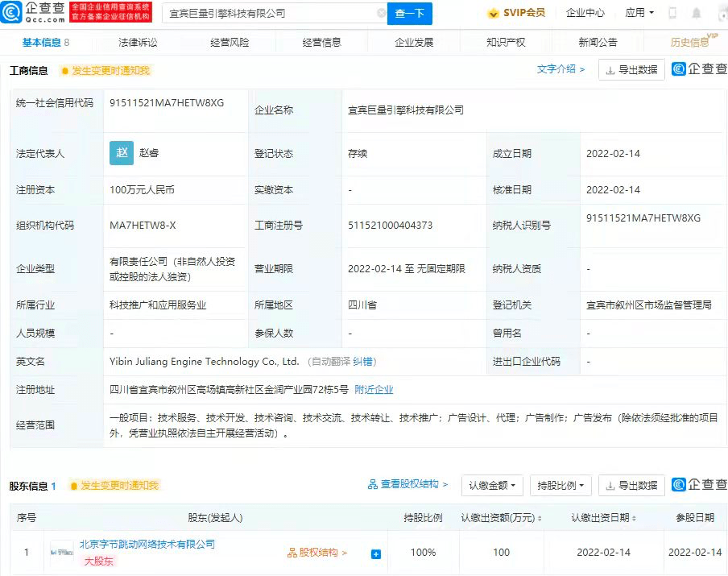Click the mobile phone icon in header
Viewport: 728px width, 576px height.
(x=672, y=13)
